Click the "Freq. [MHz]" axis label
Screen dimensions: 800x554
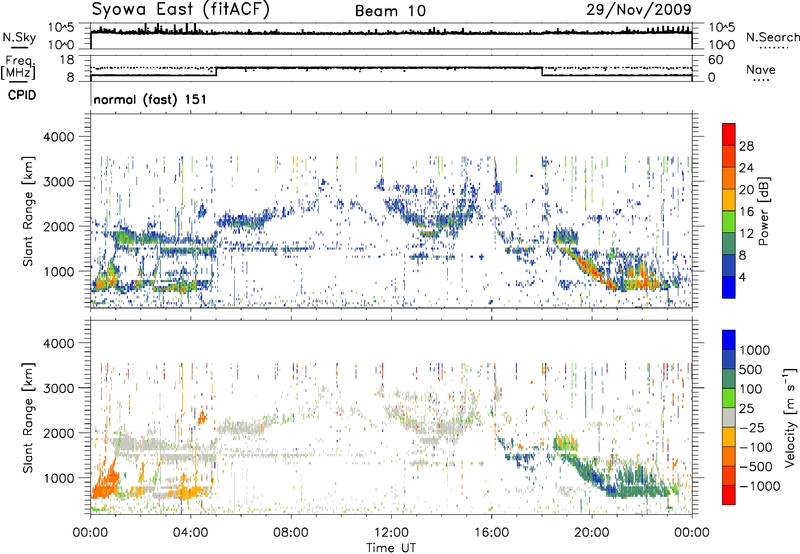click(x=18, y=68)
